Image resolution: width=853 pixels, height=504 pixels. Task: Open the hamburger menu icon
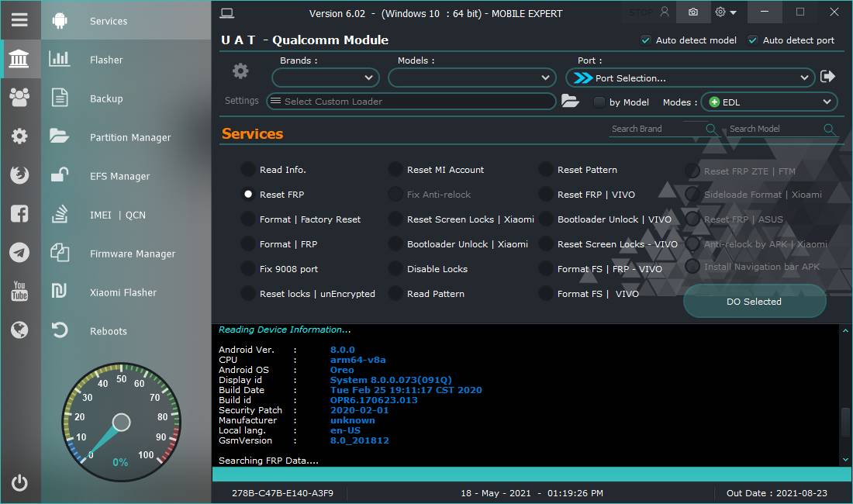[19, 20]
